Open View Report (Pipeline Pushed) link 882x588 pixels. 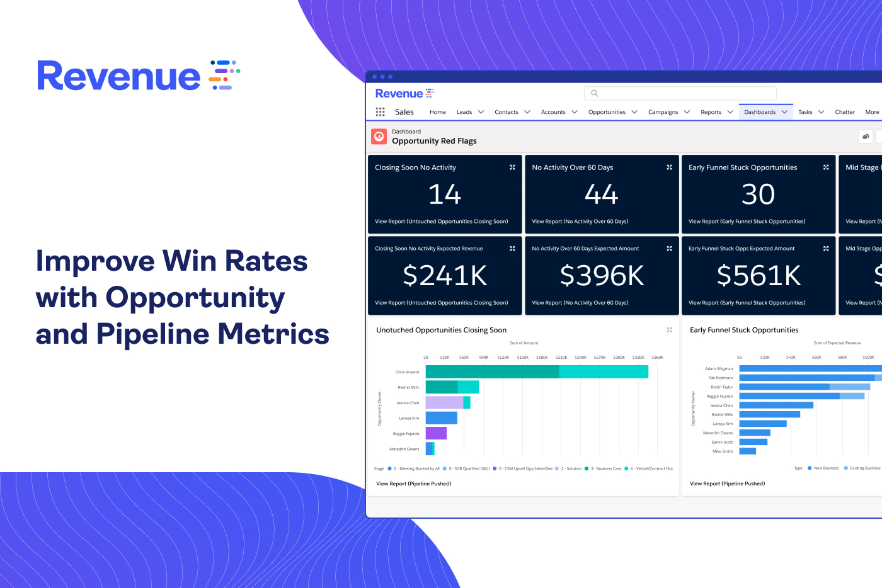[413, 483]
